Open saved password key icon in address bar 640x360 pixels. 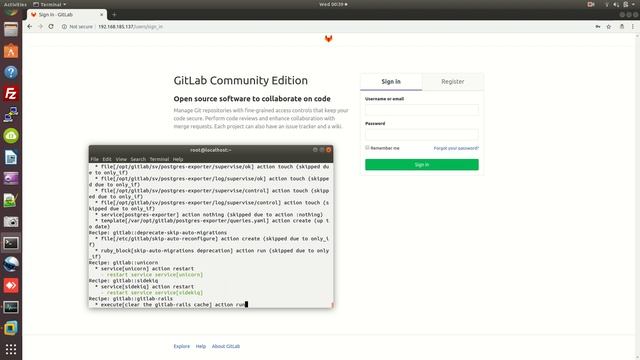(598, 27)
